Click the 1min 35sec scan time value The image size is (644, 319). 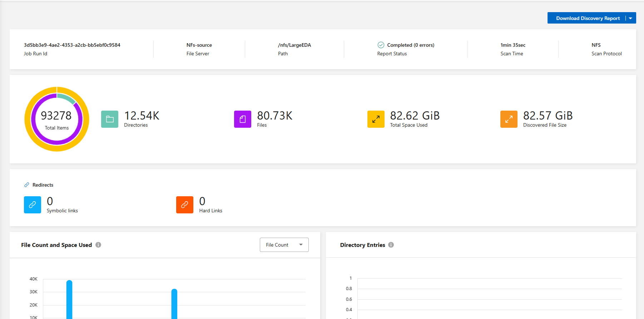click(513, 45)
